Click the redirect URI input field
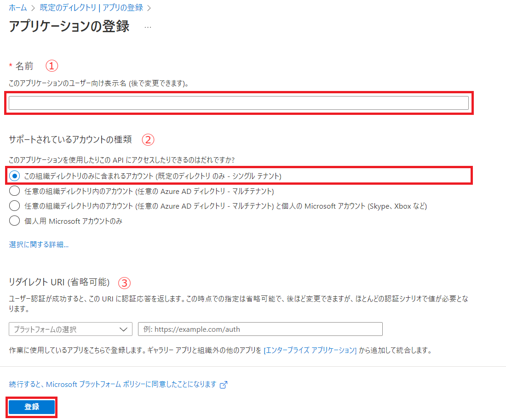This screenshot has width=506, height=420. (x=260, y=329)
